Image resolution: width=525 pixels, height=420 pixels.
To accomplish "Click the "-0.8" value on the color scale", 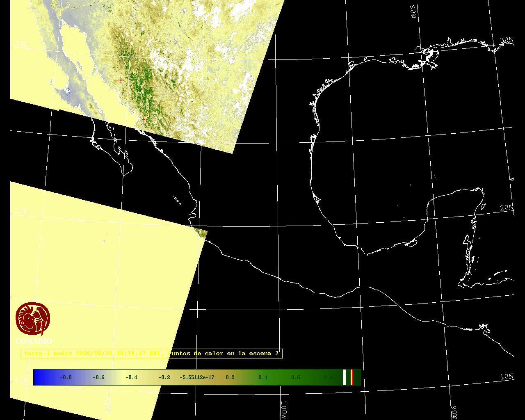I will [x=66, y=377].
